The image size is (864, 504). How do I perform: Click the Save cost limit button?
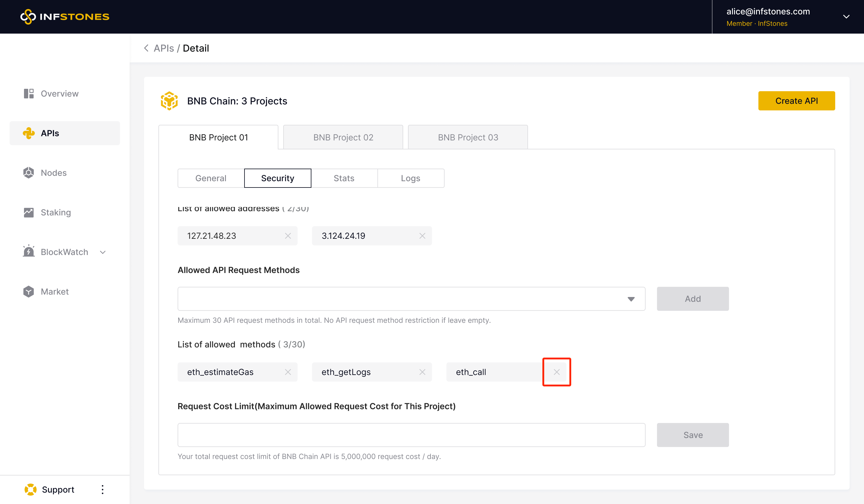(693, 435)
